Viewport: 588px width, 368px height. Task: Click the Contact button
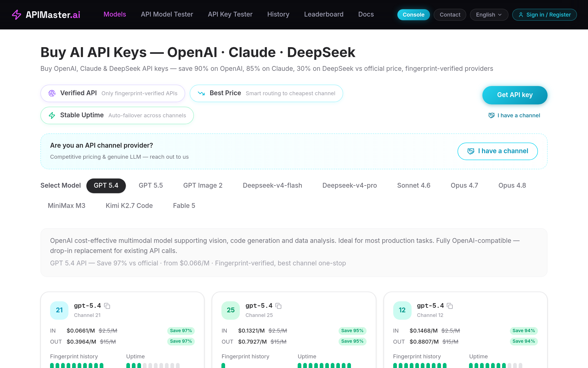(450, 14)
